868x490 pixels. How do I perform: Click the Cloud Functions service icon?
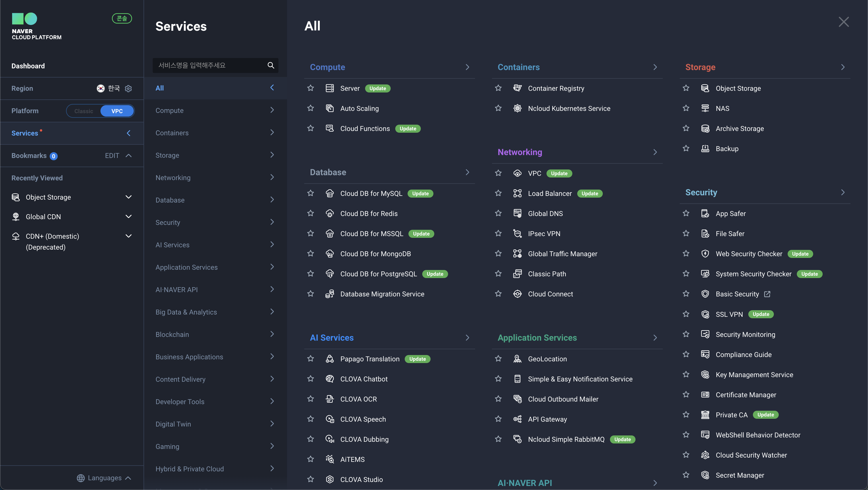coord(330,128)
